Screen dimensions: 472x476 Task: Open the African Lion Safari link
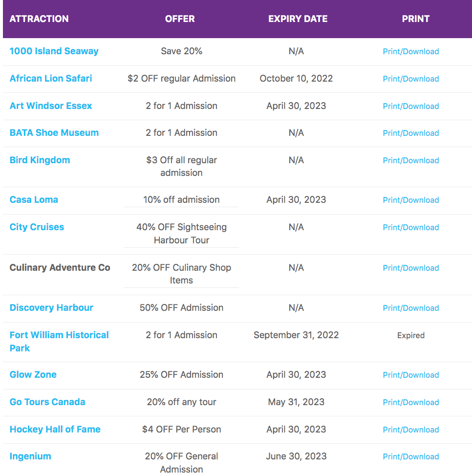point(51,78)
